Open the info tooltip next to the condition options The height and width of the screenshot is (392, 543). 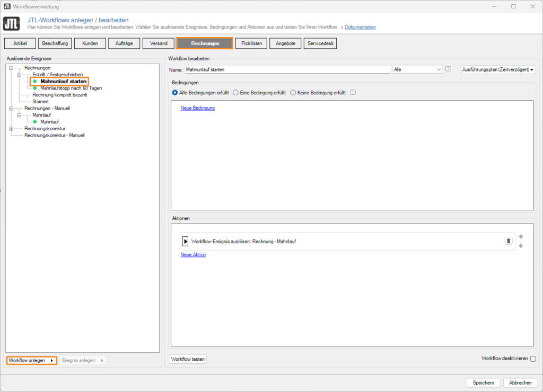(352, 92)
